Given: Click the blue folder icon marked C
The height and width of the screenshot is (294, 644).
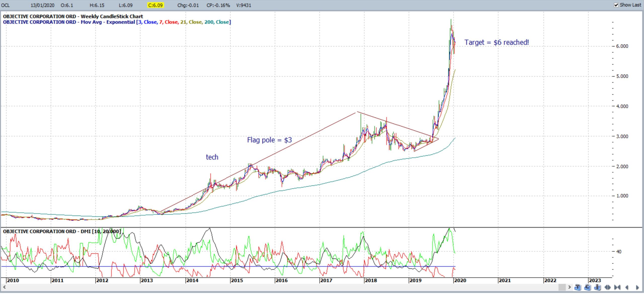Looking at the screenshot, I should tap(587, 287).
